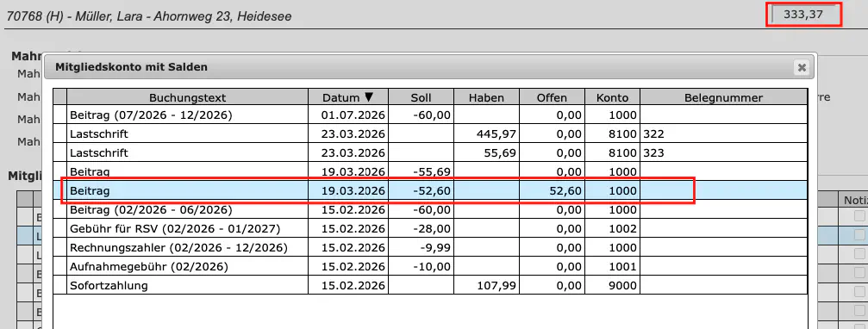
Task: Click Belegnummer 322
Action: (653, 134)
